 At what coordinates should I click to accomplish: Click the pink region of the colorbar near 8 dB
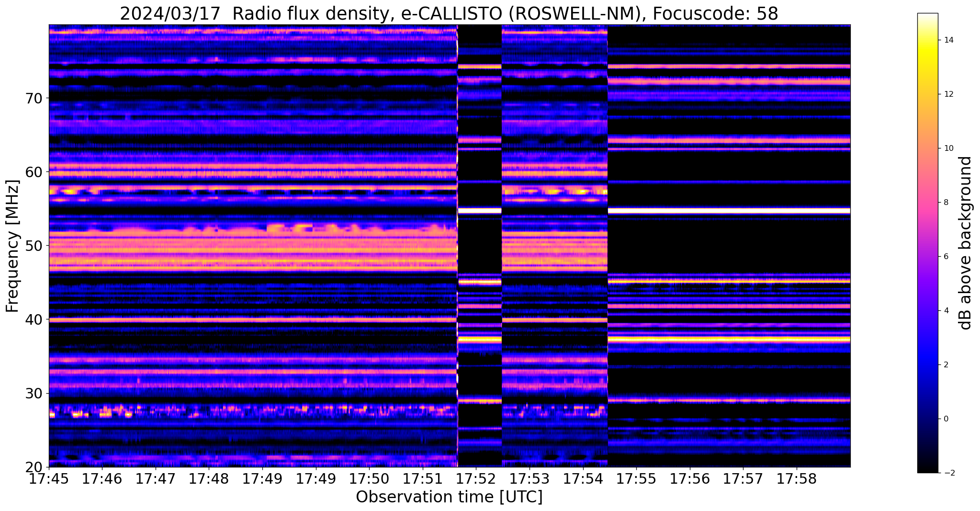[x=927, y=203]
